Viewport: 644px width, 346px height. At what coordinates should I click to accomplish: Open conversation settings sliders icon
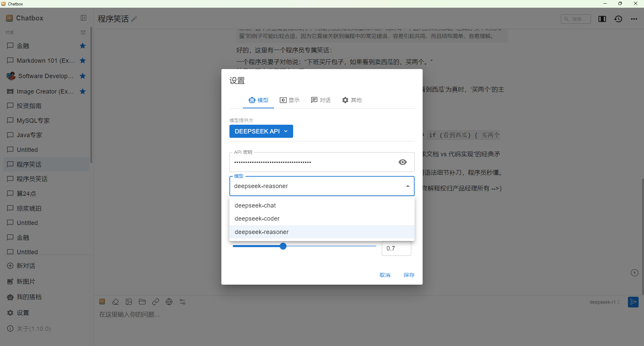pos(182,302)
